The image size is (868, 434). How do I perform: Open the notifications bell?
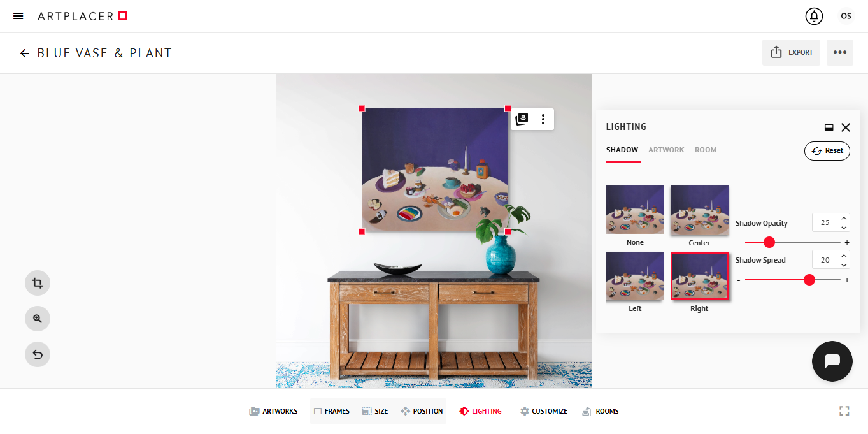pos(814,16)
